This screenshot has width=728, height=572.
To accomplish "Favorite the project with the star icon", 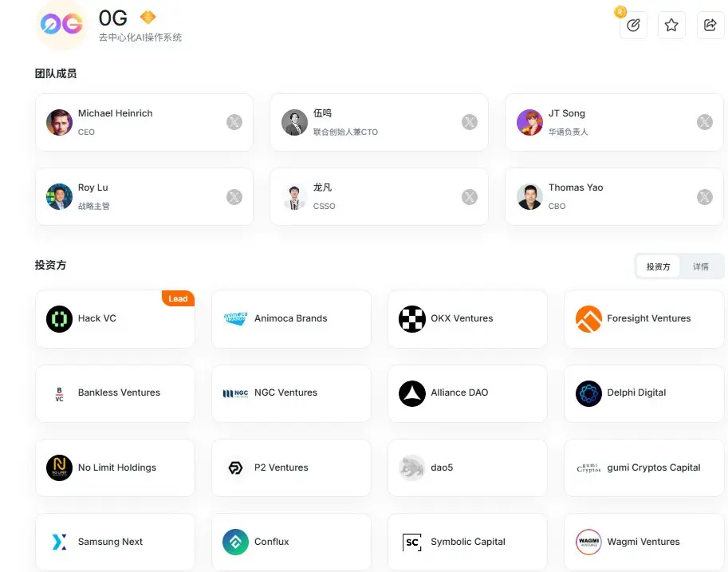I will [671, 25].
